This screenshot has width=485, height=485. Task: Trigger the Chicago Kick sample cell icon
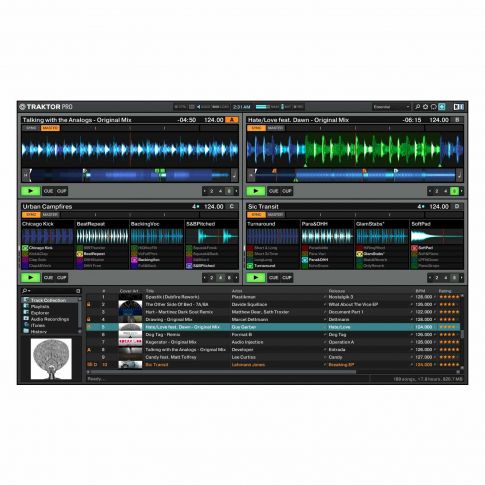(25, 248)
